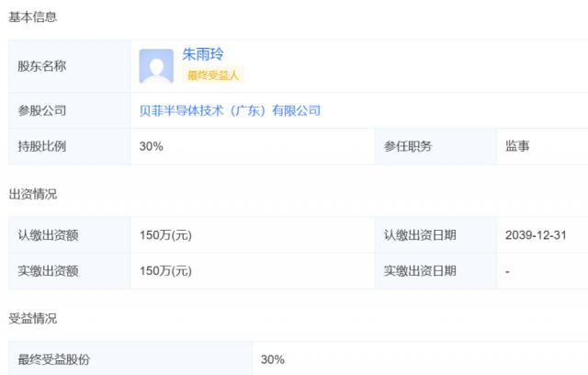588x375 pixels.
Task: Click the 基本信息 section heading
Action: click(x=32, y=17)
